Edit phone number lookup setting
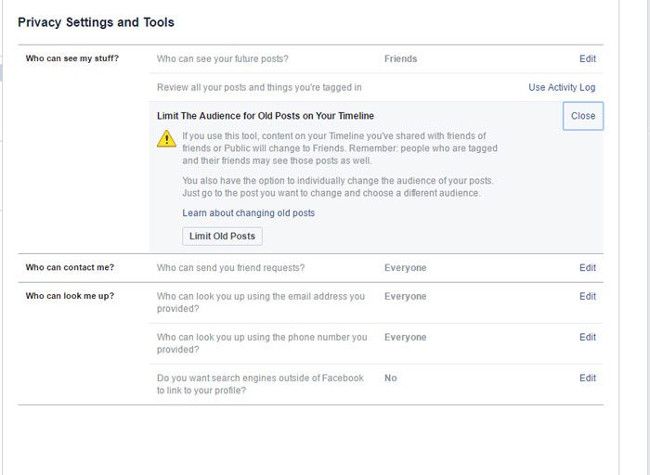Image resolution: width=650 pixels, height=475 pixels. click(x=587, y=338)
